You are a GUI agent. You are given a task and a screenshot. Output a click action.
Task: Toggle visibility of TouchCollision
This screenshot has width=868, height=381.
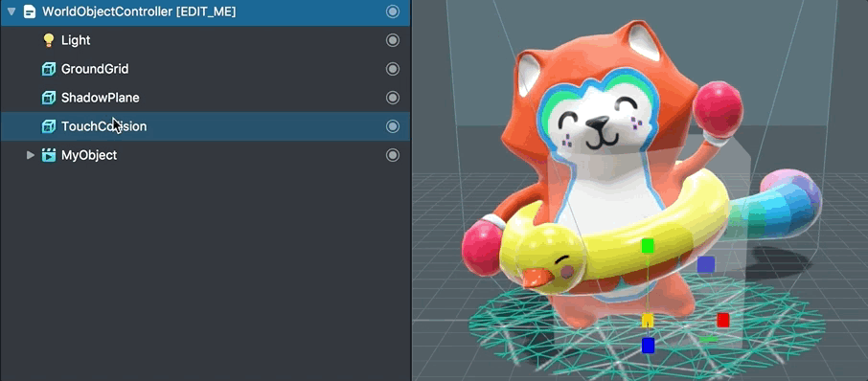(393, 126)
